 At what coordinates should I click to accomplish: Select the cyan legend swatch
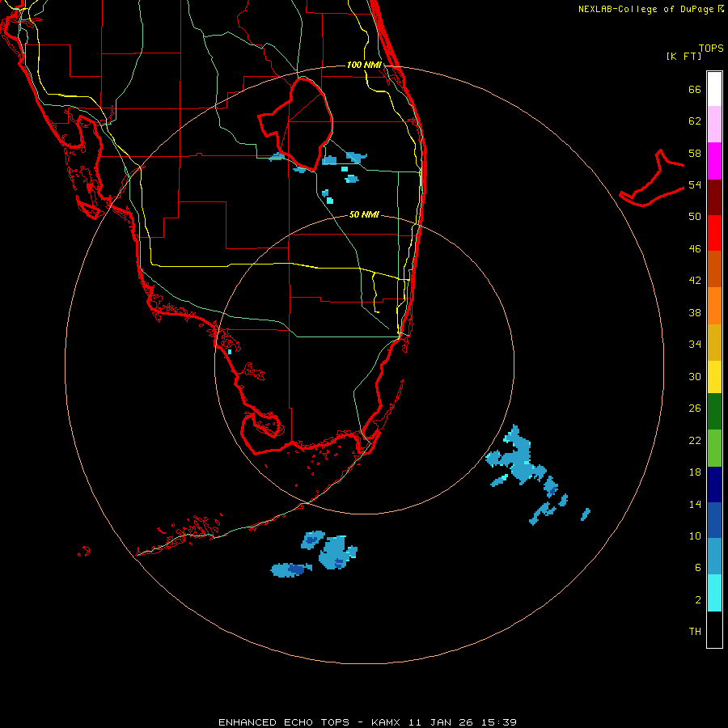(714, 593)
